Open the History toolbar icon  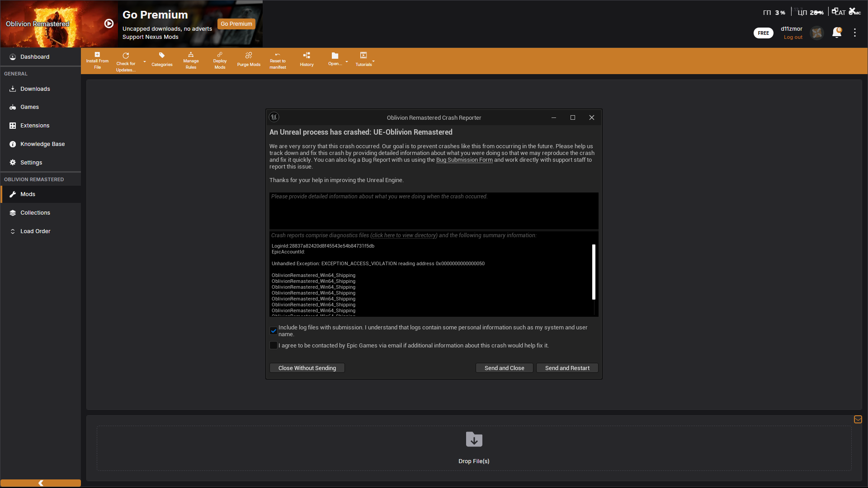coord(307,56)
